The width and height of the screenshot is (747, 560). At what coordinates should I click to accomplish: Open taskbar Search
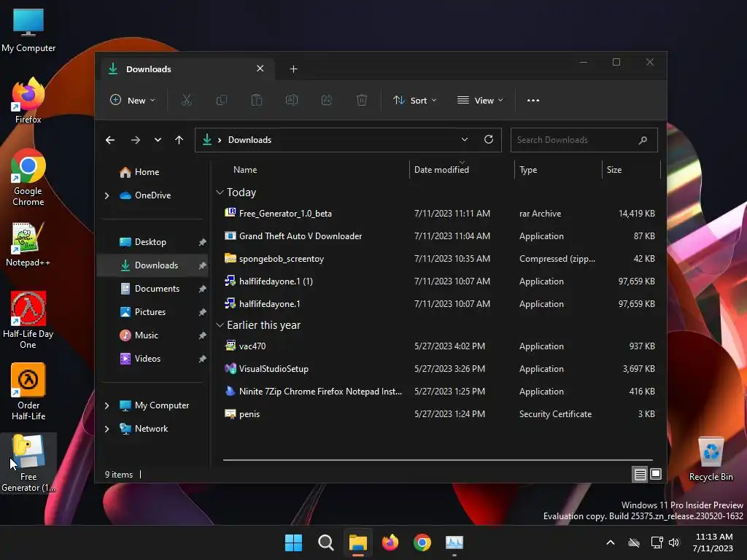click(x=326, y=542)
